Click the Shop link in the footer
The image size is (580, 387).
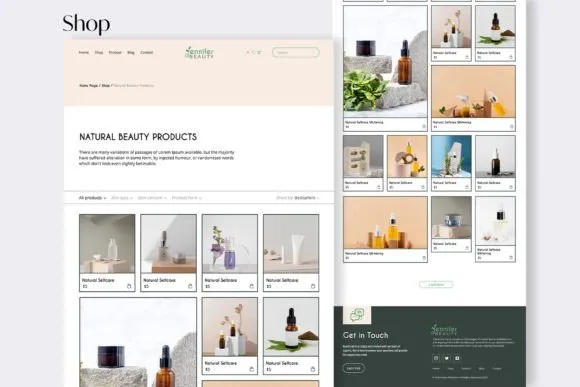pyautogui.click(x=451, y=369)
